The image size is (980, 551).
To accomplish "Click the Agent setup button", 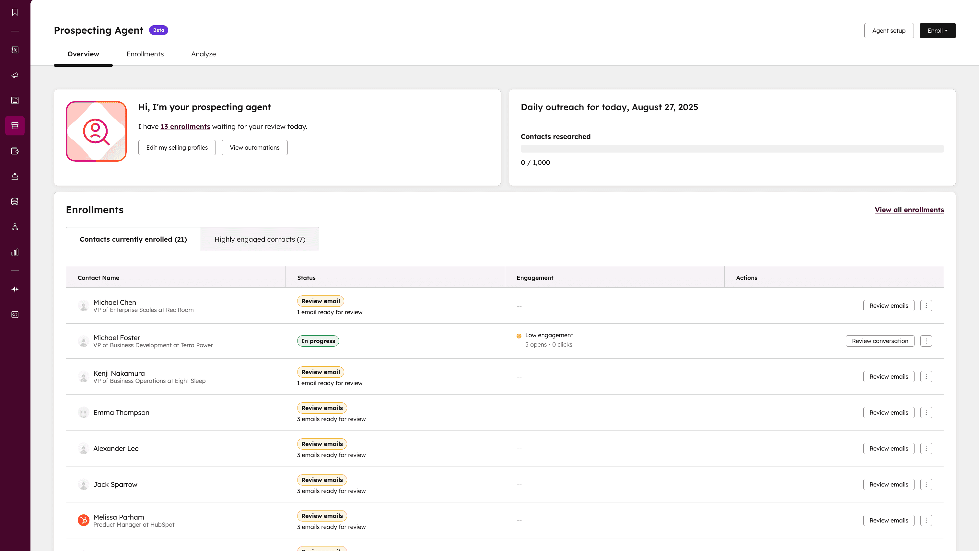I will 889,30.
